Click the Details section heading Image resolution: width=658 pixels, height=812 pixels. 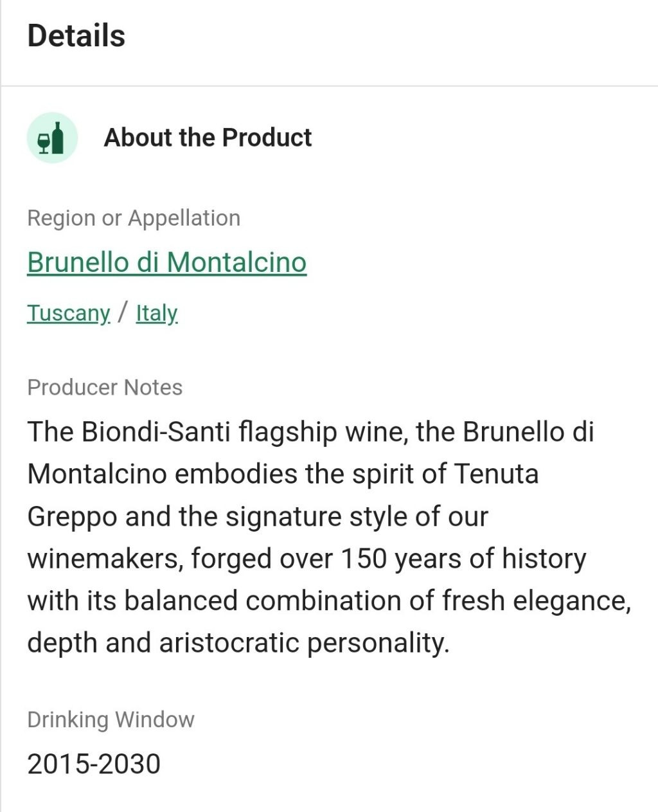coord(76,35)
